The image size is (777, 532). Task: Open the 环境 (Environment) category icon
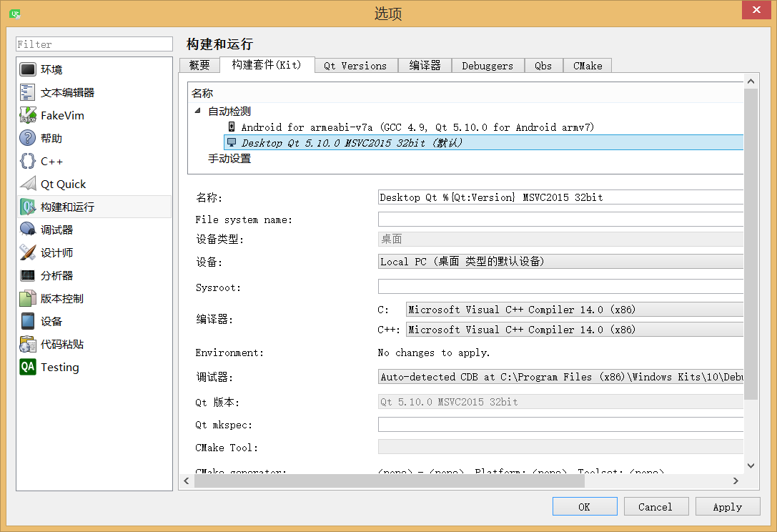tap(28, 69)
